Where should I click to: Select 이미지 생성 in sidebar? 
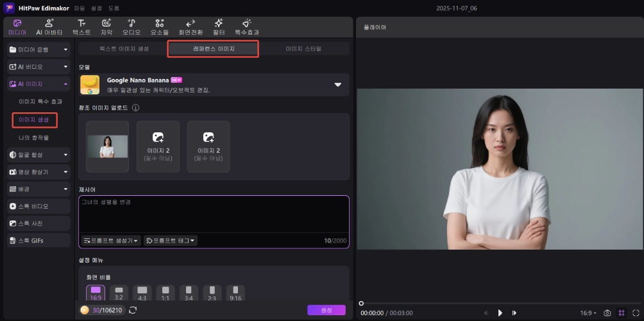point(35,120)
